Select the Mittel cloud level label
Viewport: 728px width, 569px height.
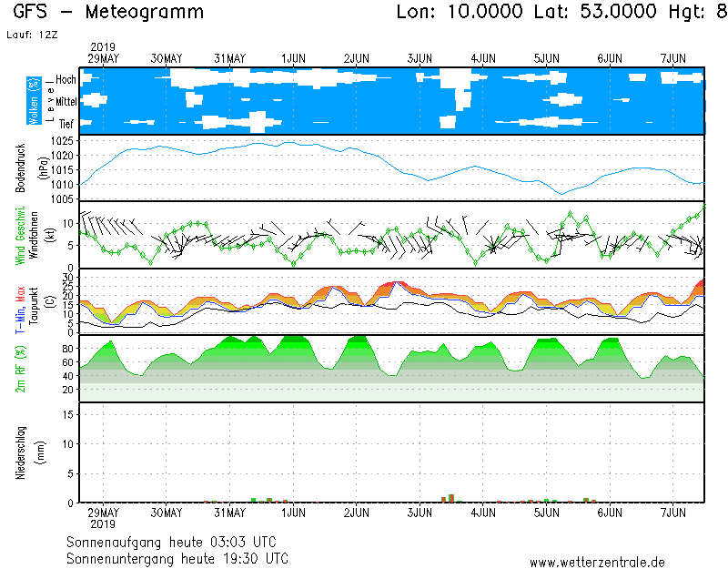coord(66,102)
